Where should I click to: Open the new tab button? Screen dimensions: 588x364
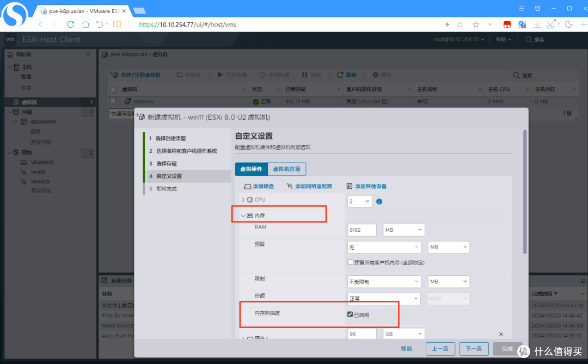click(139, 11)
